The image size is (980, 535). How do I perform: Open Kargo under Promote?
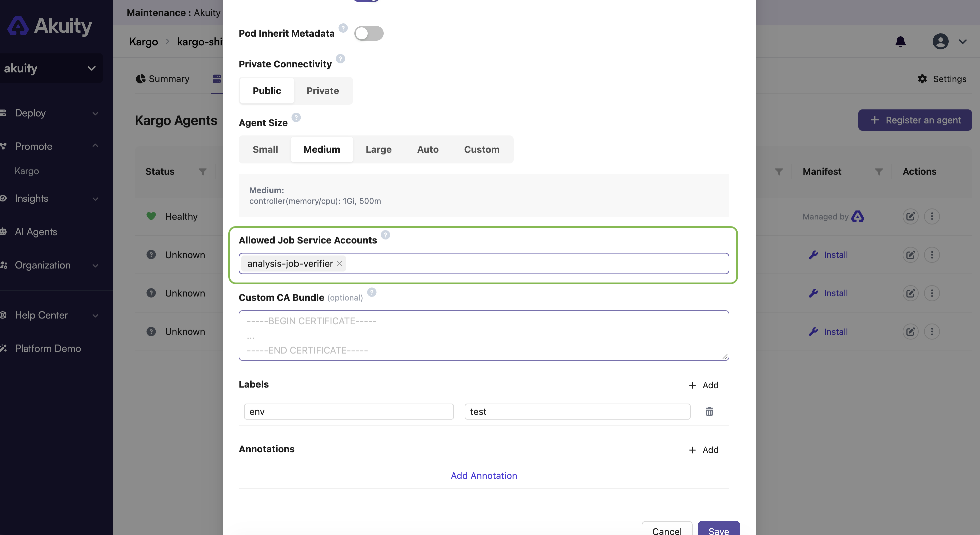[27, 171]
